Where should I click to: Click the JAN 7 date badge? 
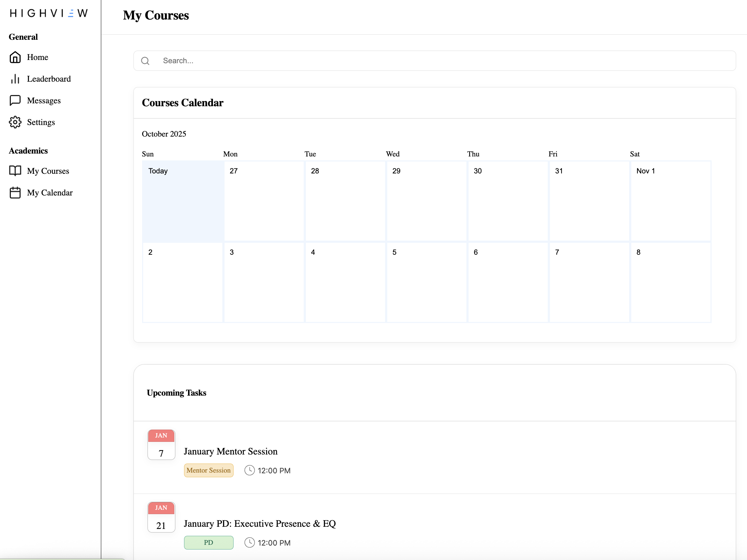(161, 444)
